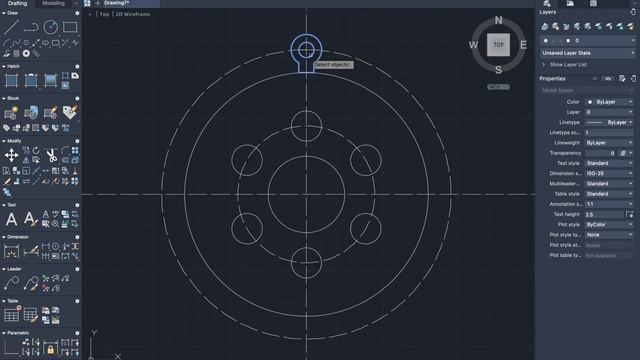Select the Move tool in Modify

pyautogui.click(x=11, y=155)
